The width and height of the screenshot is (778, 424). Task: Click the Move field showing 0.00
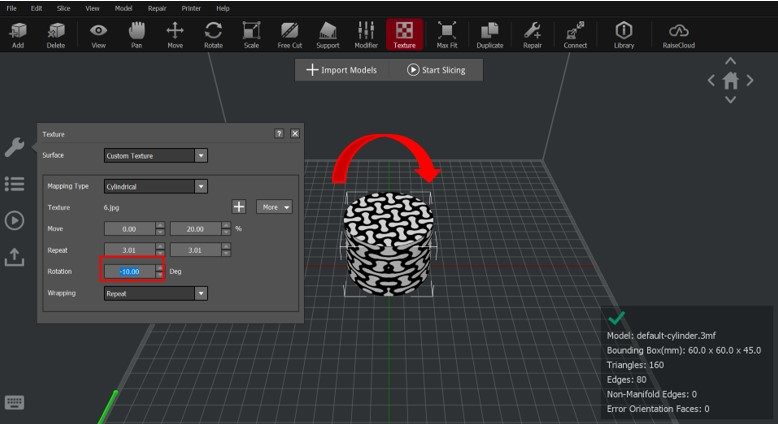tap(130, 229)
